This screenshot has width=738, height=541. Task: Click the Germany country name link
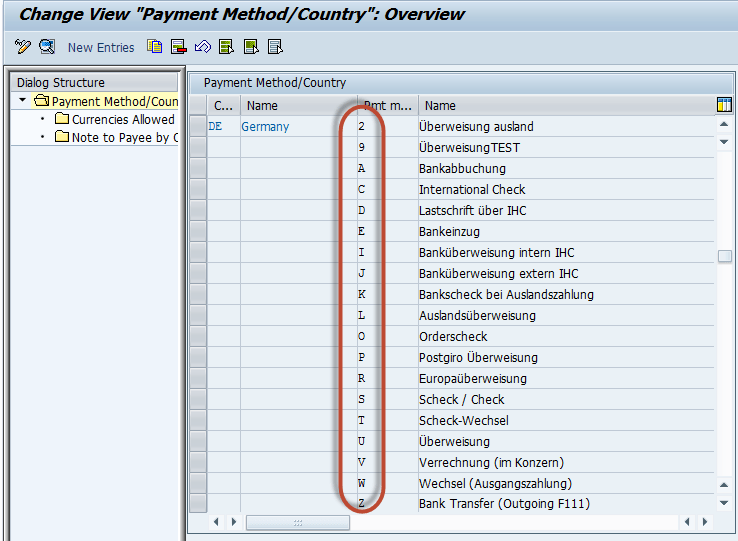point(265,127)
